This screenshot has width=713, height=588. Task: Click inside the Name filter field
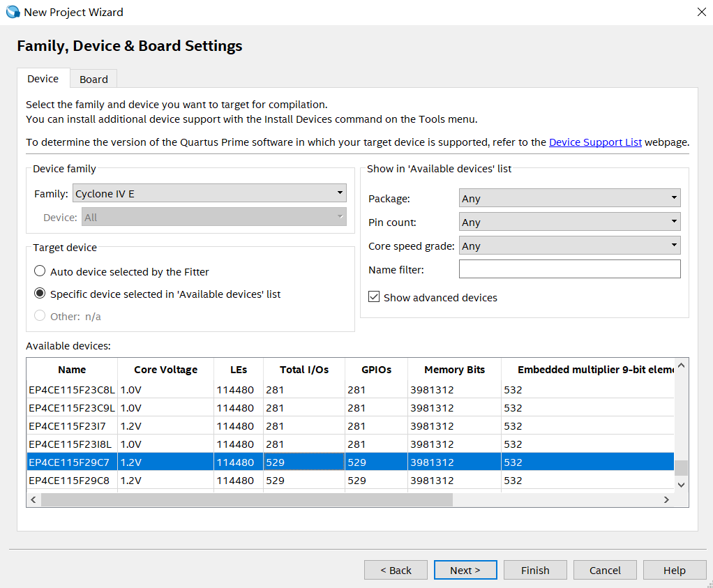pyautogui.click(x=569, y=269)
